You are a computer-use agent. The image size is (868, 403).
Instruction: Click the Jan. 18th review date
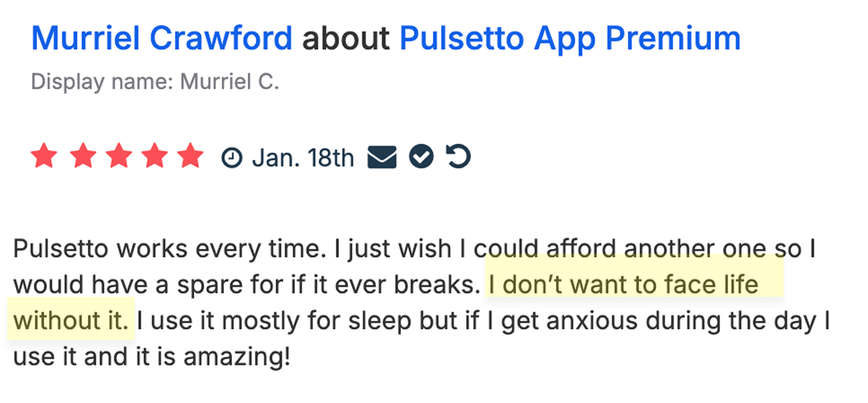pyautogui.click(x=303, y=158)
